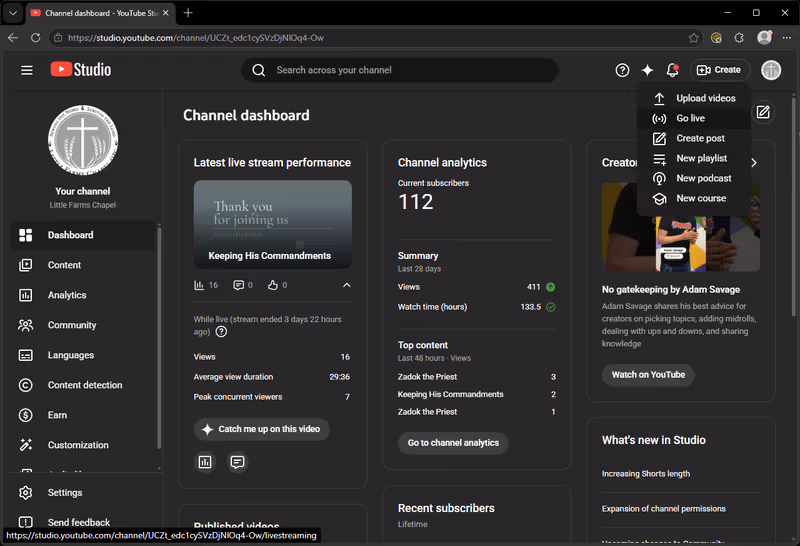The height and width of the screenshot is (546, 800).
Task: Open top content Keeping His Commandments row
Action: pos(477,394)
